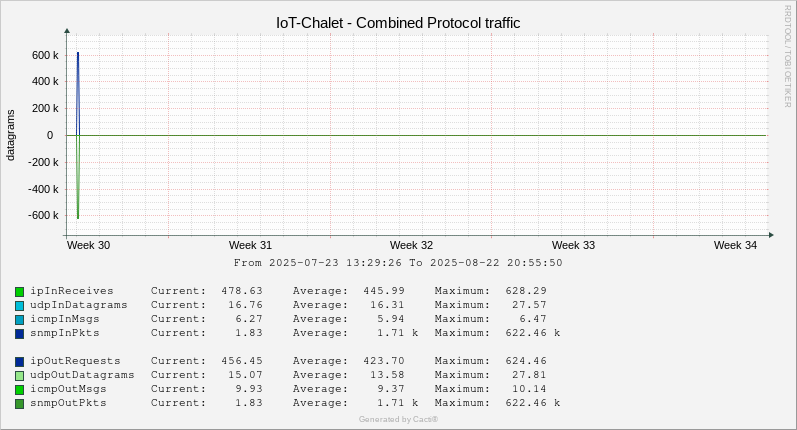Image resolution: width=797 pixels, height=430 pixels.
Task: Select the Week 31 axis label
Action: point(250,245)
